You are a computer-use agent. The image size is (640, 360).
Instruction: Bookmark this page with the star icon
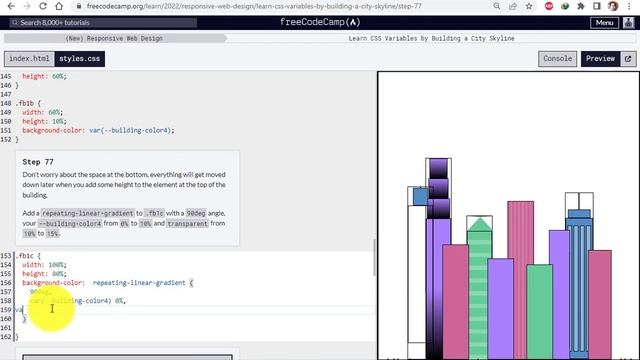[x=529, y=6]
